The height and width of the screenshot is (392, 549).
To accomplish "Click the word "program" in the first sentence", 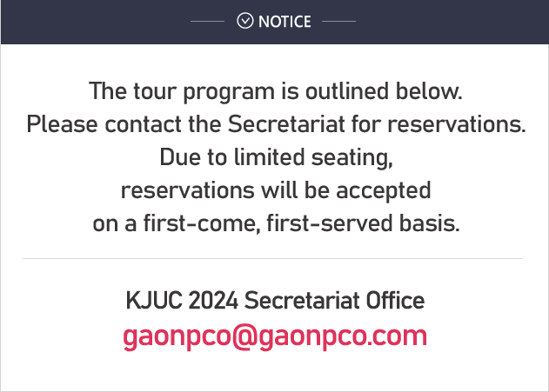I will point(229,92).
